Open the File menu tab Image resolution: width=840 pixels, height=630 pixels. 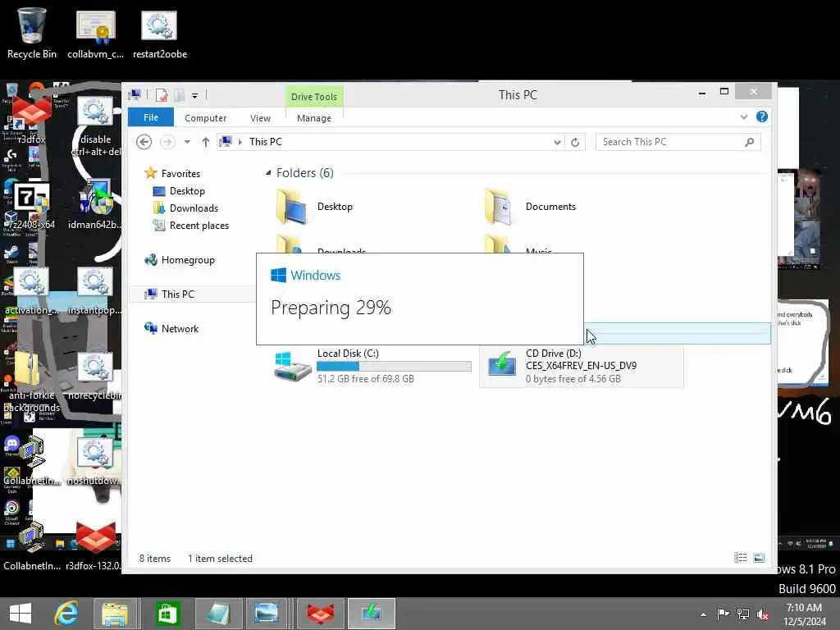pyautogui.click(x=151, y=117)
